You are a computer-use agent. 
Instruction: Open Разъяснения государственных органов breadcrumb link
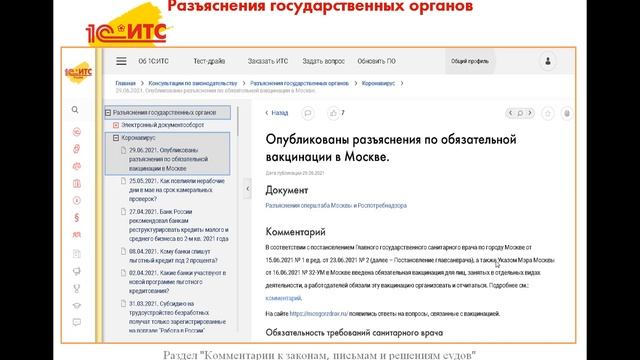pos(300,83)
